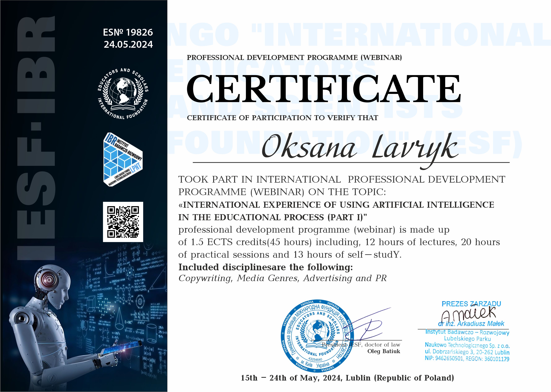Click 'Naukowo Technologicznego Sp. z o.o.' line
Viewport: 551px width, 392px height.
pos(467,345)
